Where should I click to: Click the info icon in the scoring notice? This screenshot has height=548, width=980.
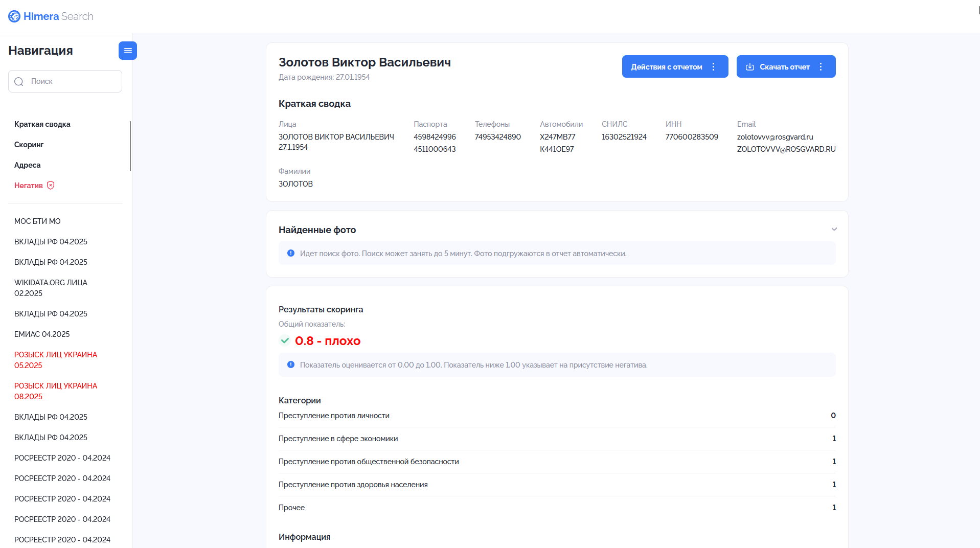pyautogui.click(x=291, y=365)
